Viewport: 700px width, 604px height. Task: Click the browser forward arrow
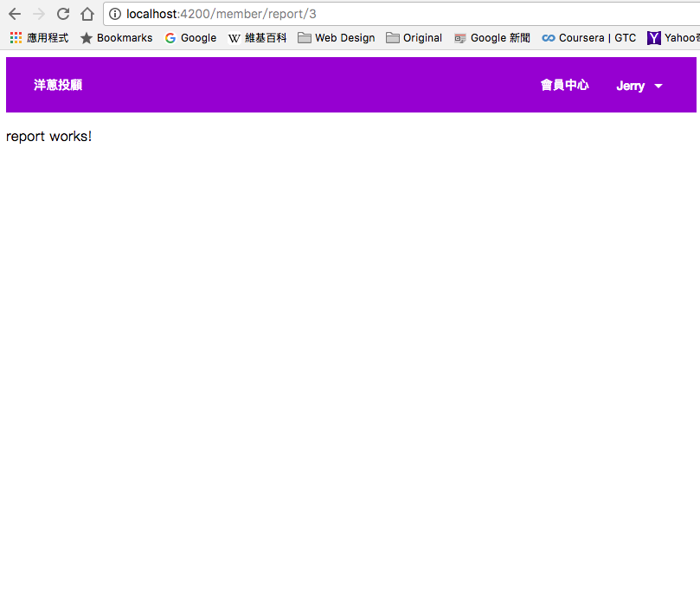pyautogui.click(x=39, y=15)
